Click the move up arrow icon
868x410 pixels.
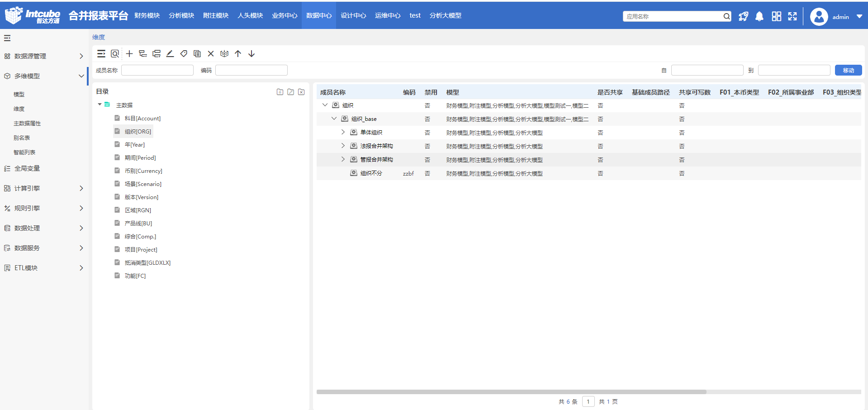pyautogui.click(x=238, y=54)
